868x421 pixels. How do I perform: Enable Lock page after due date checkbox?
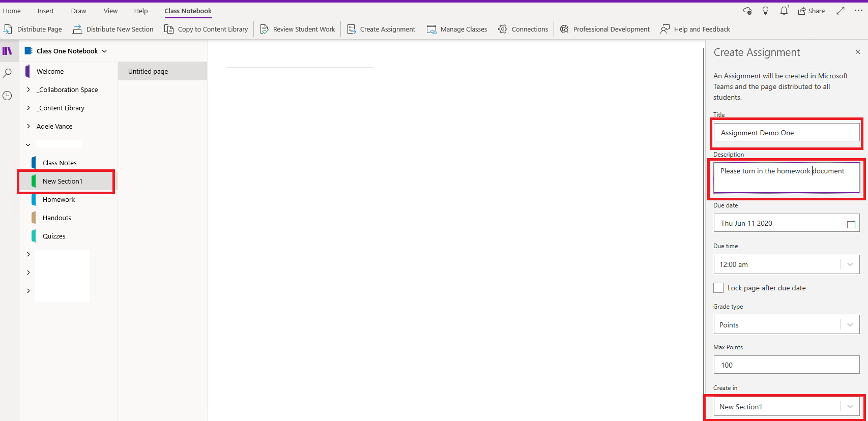[x=718, y=288]
